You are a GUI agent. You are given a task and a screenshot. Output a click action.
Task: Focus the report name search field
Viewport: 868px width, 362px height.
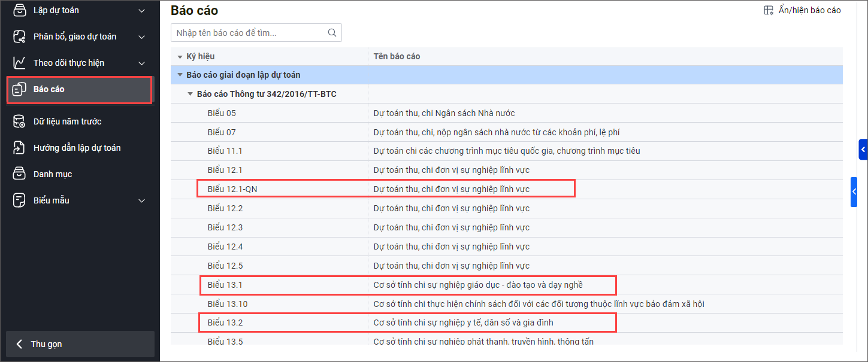249,33
